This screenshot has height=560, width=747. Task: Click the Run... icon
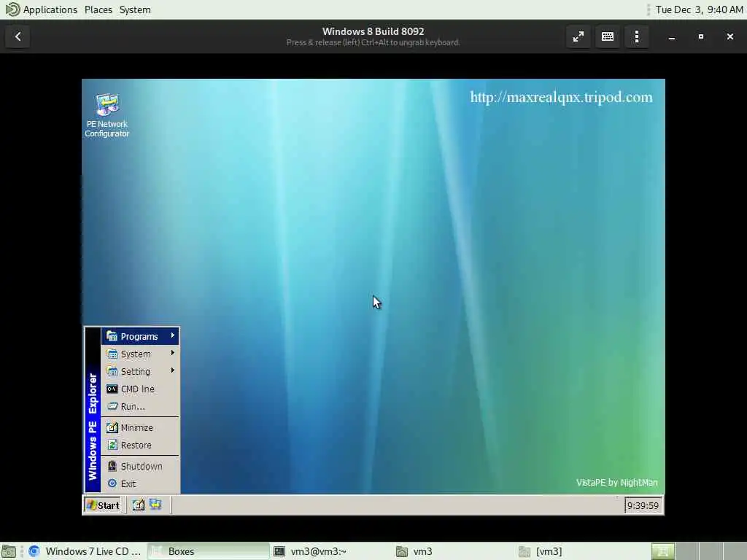[112, 406]
